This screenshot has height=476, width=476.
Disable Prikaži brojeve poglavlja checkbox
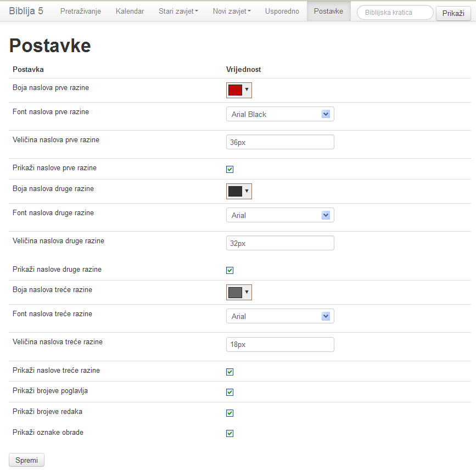pos(229,392)
